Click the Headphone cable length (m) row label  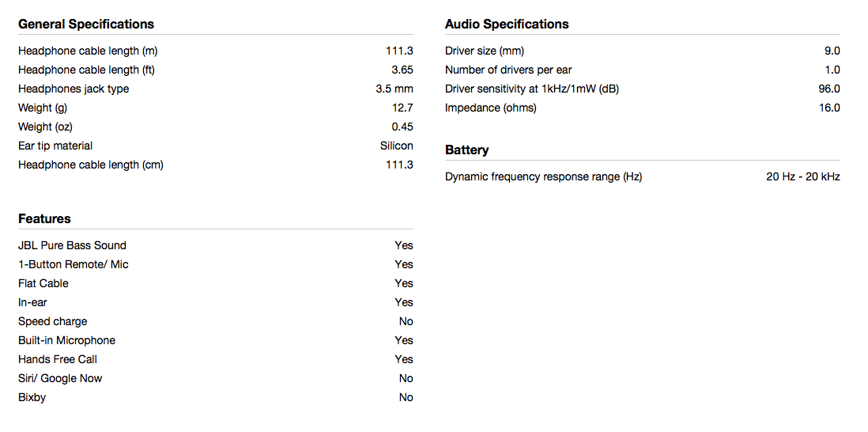(x=88, y=51)
